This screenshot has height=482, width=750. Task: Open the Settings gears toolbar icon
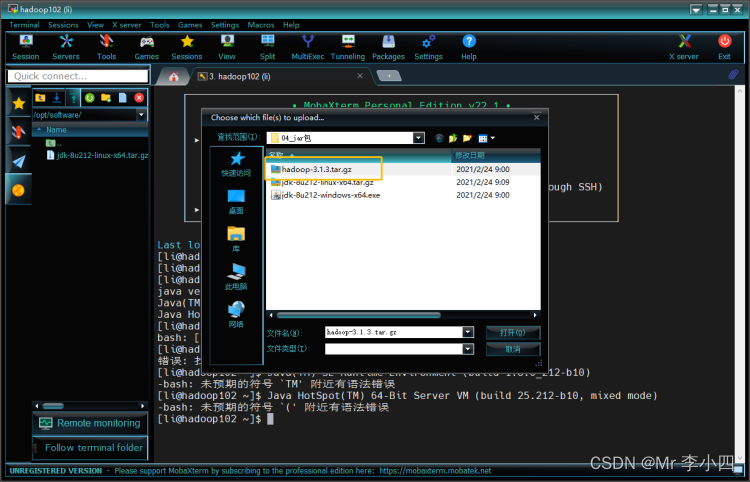(x=429, y=47)
